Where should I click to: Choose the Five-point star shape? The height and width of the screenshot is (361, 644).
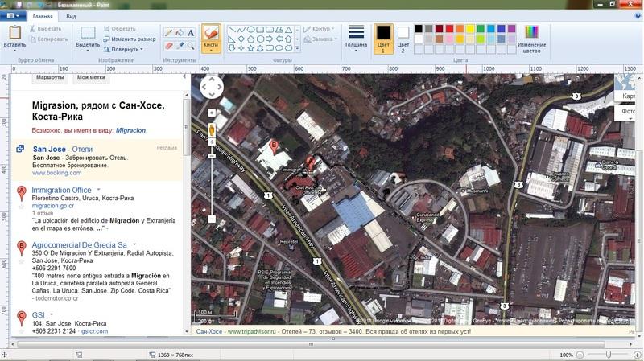[x=250, y=48]
